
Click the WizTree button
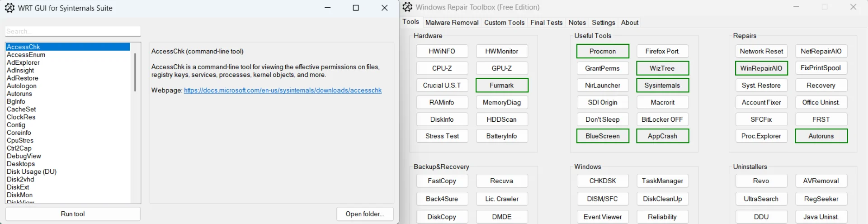[x=662, y=68]
